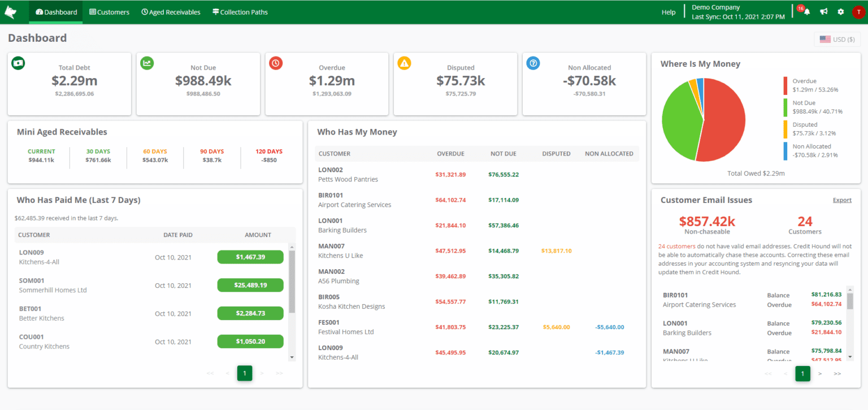This screenshot has width=868, height=410.
Task: Open the settings gear icon
Action: coord(841,11)
